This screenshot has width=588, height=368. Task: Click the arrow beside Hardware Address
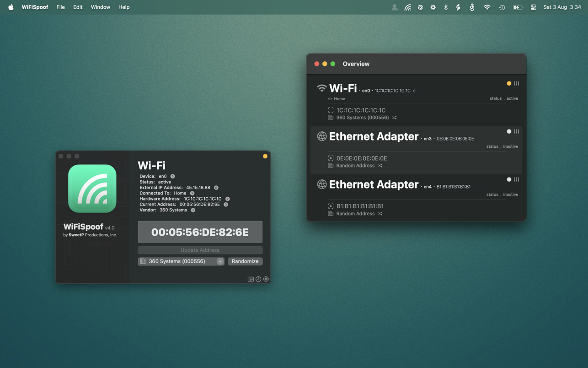[x=227, y=199]
